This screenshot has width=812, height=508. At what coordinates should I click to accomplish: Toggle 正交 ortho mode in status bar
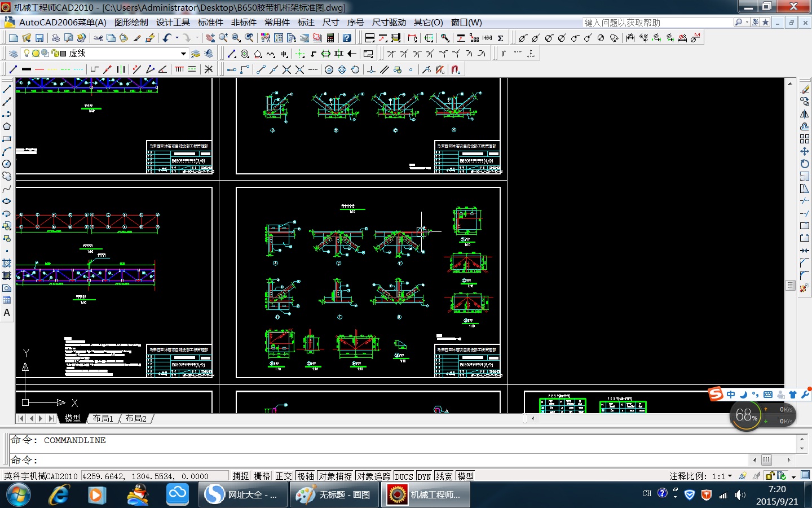[x=284, y=476]
